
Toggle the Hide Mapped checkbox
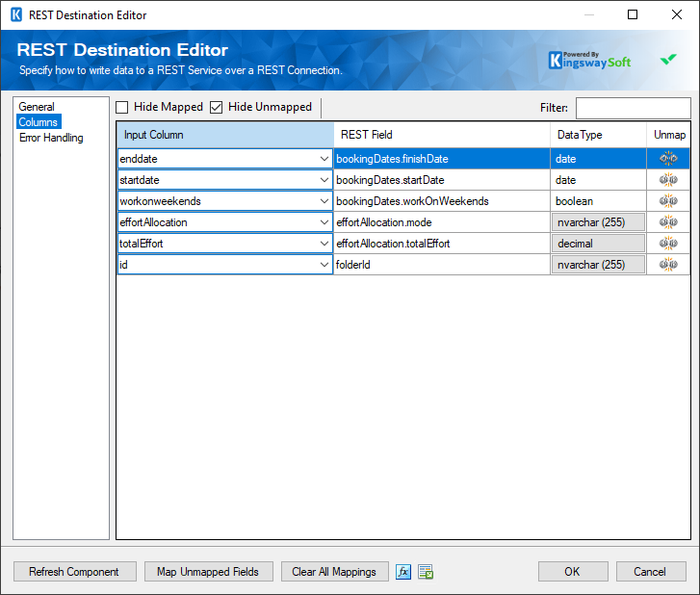coord(122,107)
